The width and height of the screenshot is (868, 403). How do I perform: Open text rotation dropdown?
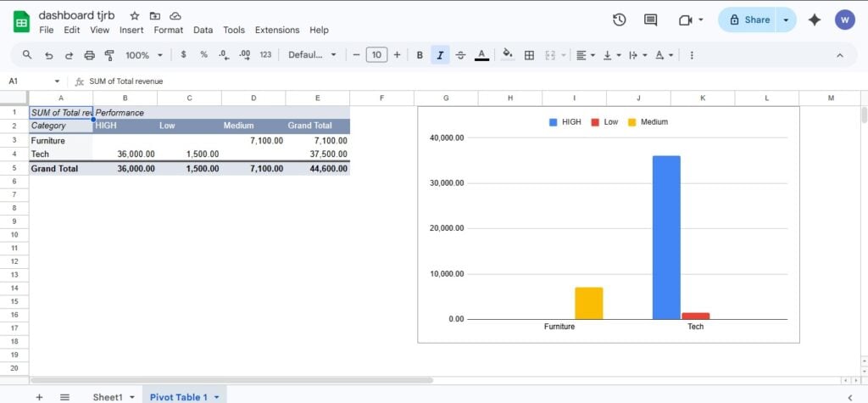coord(664,55)
